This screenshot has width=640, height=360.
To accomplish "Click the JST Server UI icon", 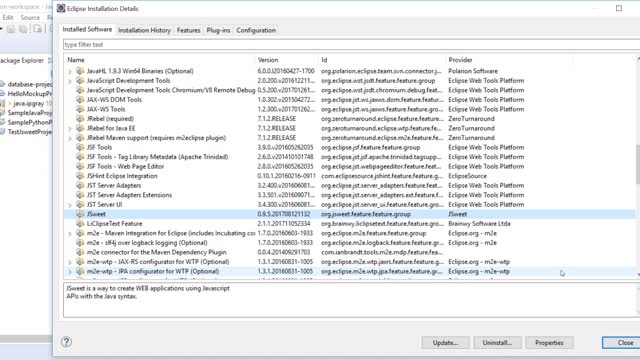I will point(80,204).
